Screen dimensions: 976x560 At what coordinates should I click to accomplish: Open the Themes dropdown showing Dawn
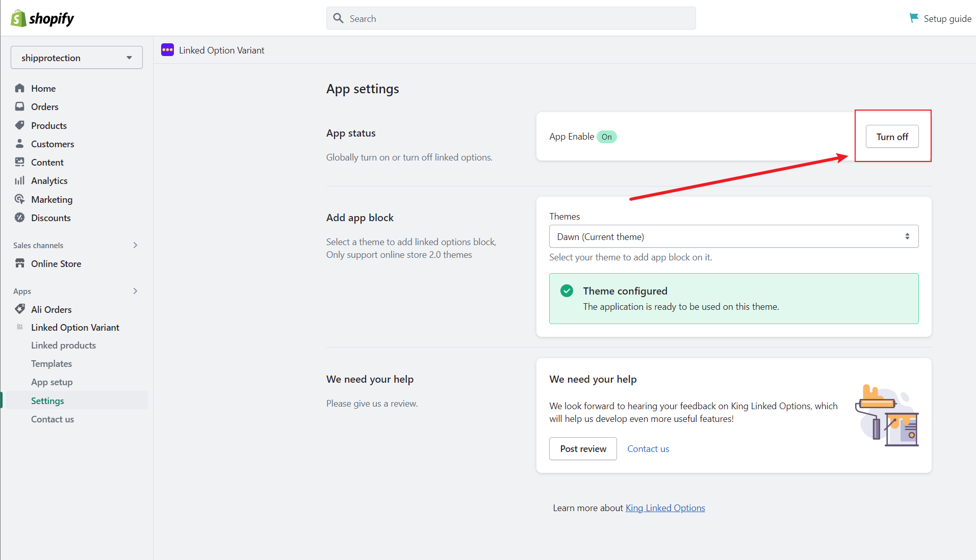[733, 236]
